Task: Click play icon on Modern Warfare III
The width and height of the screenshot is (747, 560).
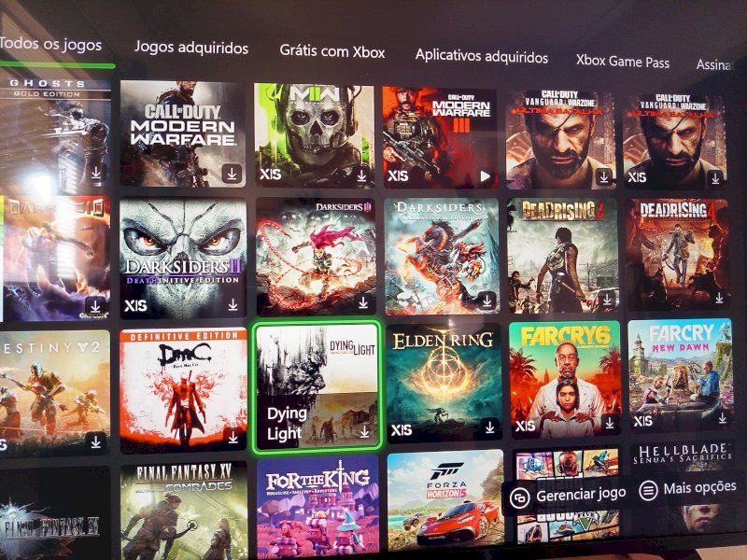Action: (485, 176)
